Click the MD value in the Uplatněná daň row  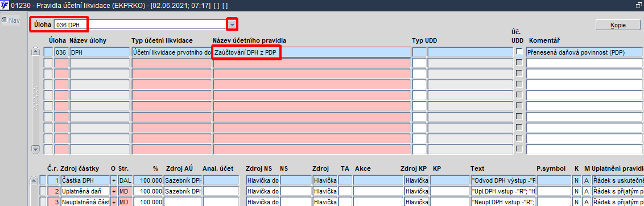(x=125, y=191)
